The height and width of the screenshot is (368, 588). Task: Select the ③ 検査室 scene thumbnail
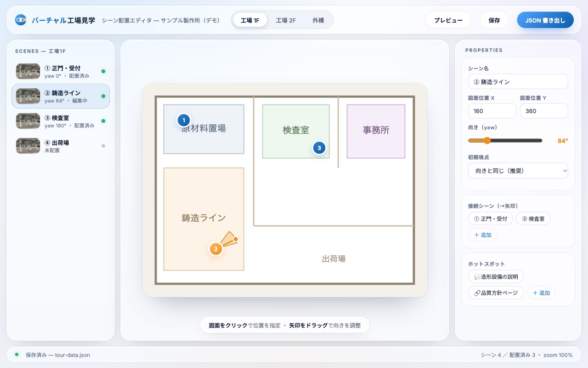pyautogui.click(x=28, y=121)
